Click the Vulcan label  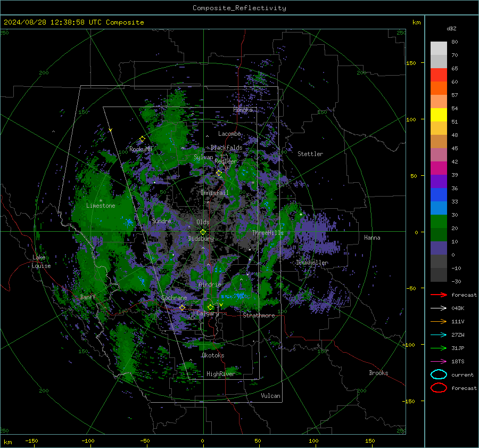[270, 396]
